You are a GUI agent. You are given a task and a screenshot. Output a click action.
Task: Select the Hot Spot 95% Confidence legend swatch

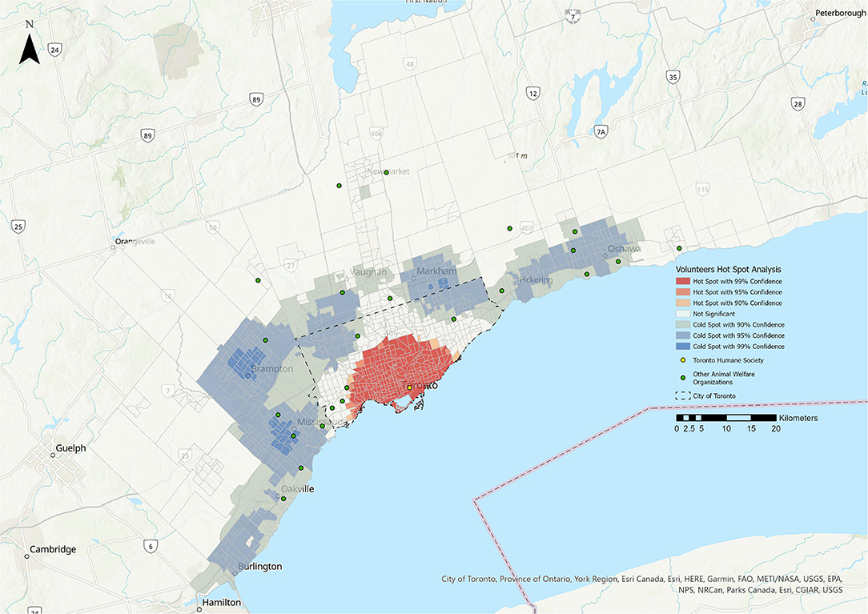pyautogui.click(x=682, y=292)
